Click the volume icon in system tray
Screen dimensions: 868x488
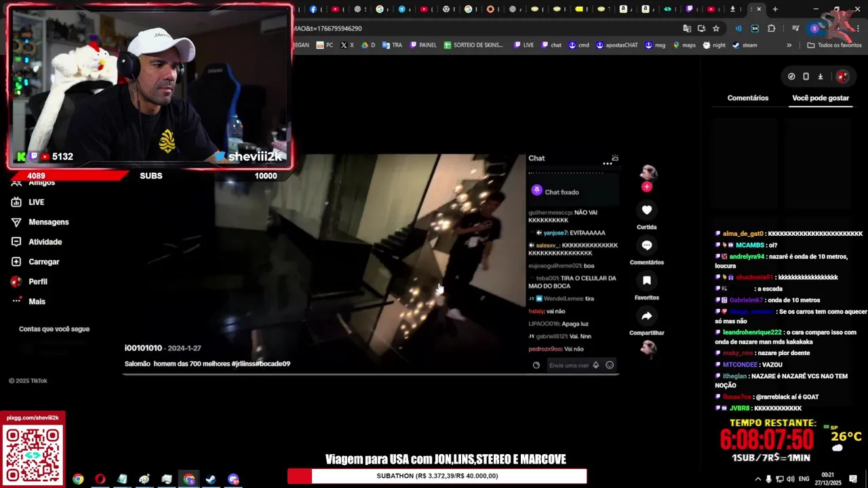[x=790, y=479]
